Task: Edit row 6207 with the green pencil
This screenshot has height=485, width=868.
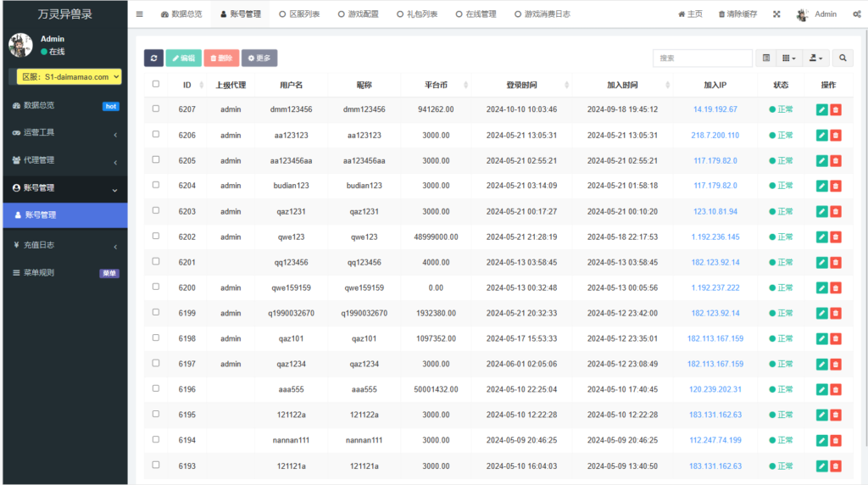Action: 822,109
